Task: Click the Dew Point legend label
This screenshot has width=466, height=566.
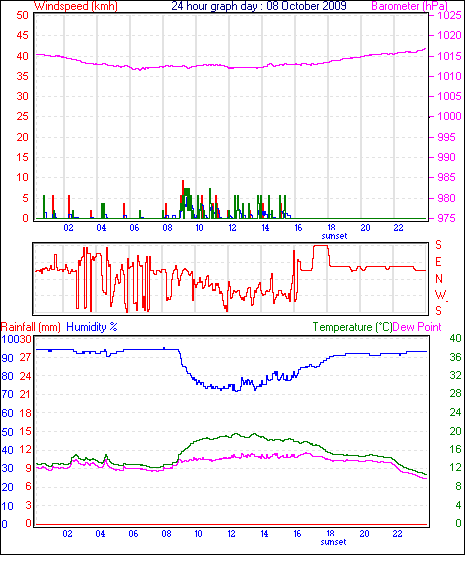Action: [x=417, y=327]
